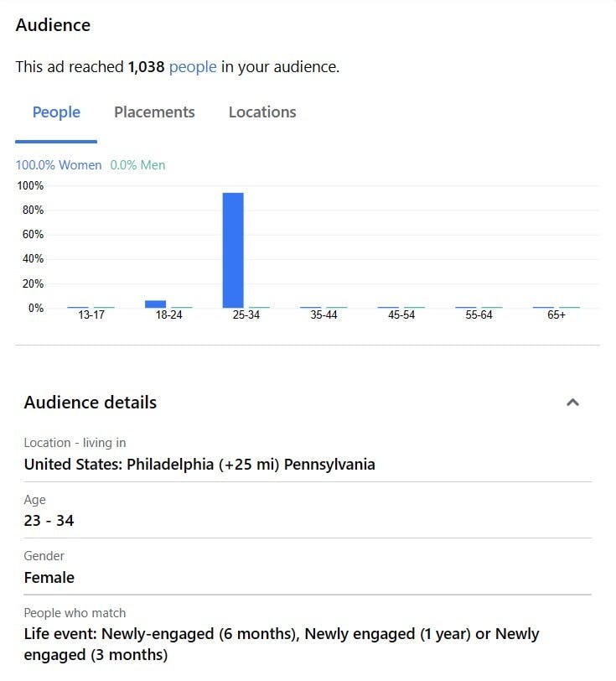Image resolution: width=616 pixels, height=681 pixels.
Task: Click the 55-64 age group label
Action: (479, 315)
